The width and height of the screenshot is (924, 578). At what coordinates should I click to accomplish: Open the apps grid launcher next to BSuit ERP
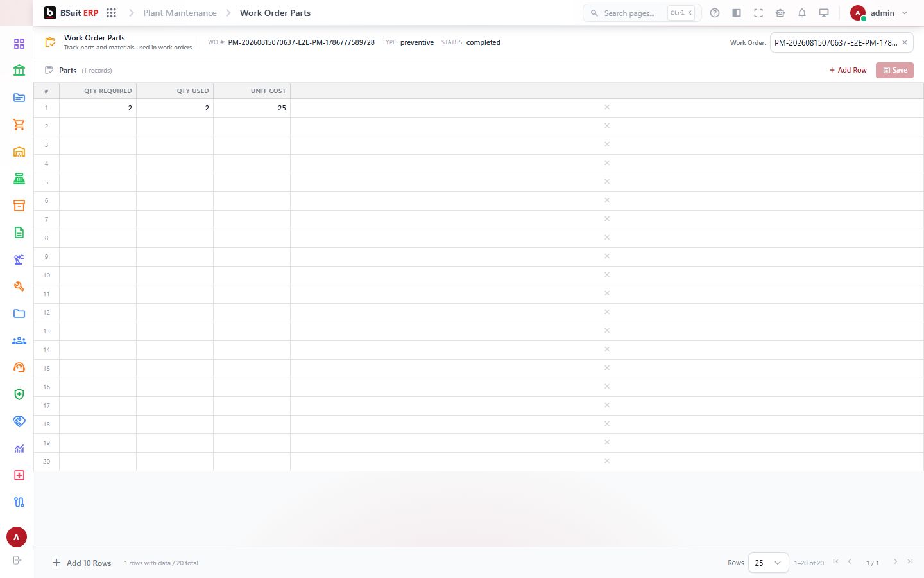[111, 13]
